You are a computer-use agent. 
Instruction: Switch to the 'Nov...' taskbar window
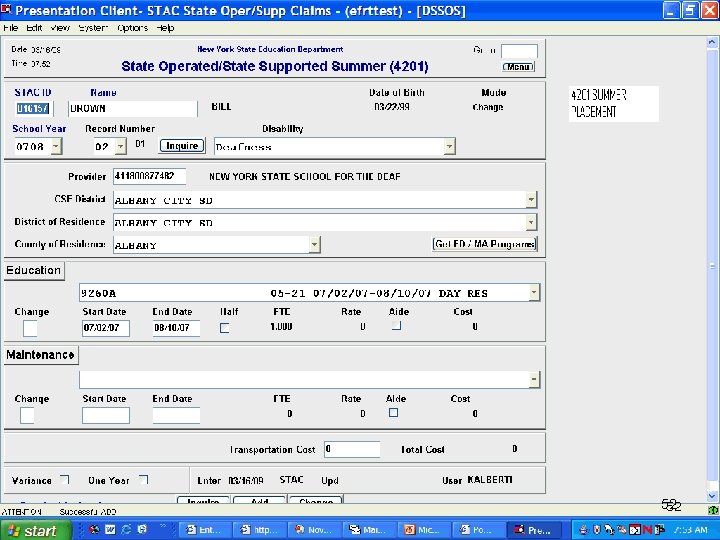[x=315, y=529]
